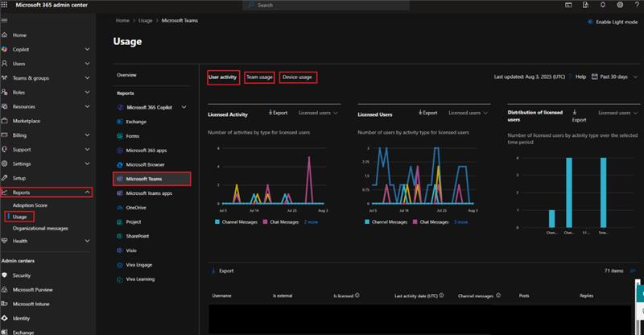The height and width of the screenshot is (335, 644).
Task: Click the Microsoft Purview icon
Action: click(x=5, y=289)
